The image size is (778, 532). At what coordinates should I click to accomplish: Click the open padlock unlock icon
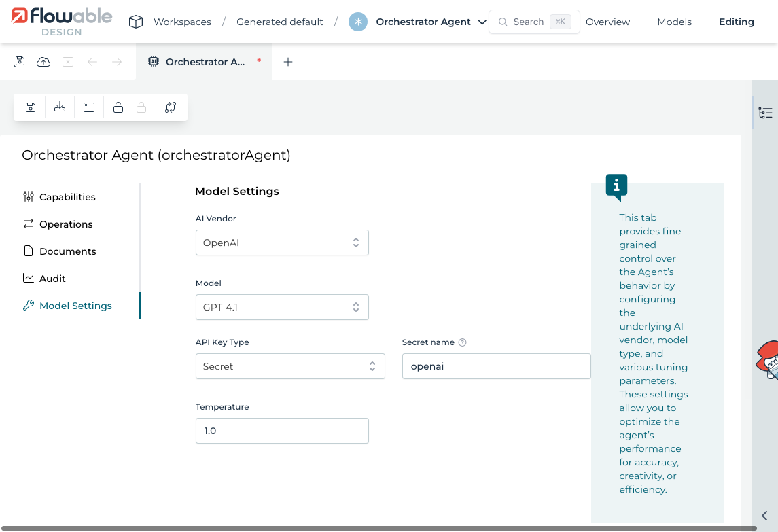tap(118, 107)
